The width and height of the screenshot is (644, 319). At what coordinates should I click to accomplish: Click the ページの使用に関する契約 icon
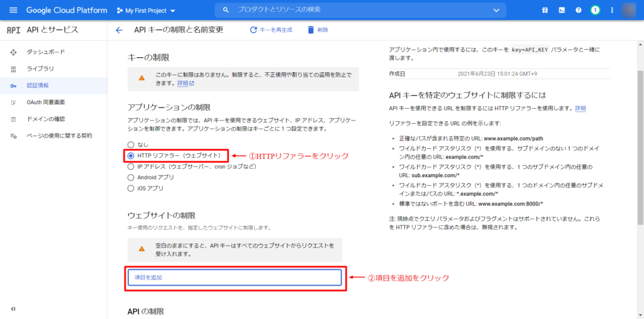click(x=13, y=136)
